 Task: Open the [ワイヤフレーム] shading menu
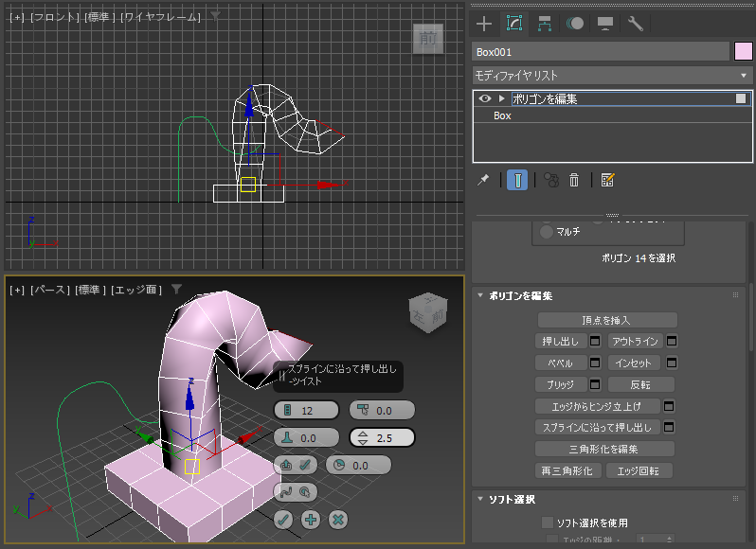[160, 17]
